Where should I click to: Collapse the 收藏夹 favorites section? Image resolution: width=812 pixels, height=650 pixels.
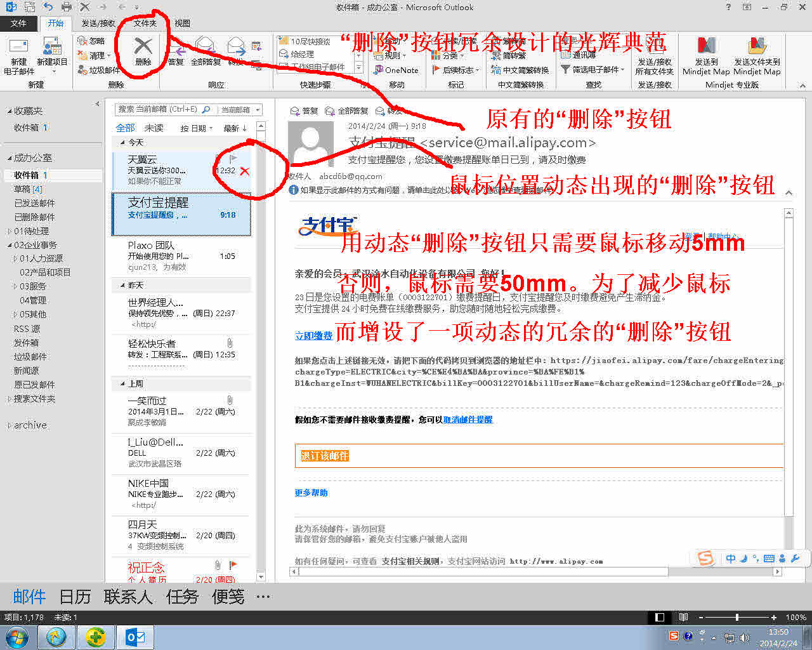pyautogui.click(x=9, y=111)
